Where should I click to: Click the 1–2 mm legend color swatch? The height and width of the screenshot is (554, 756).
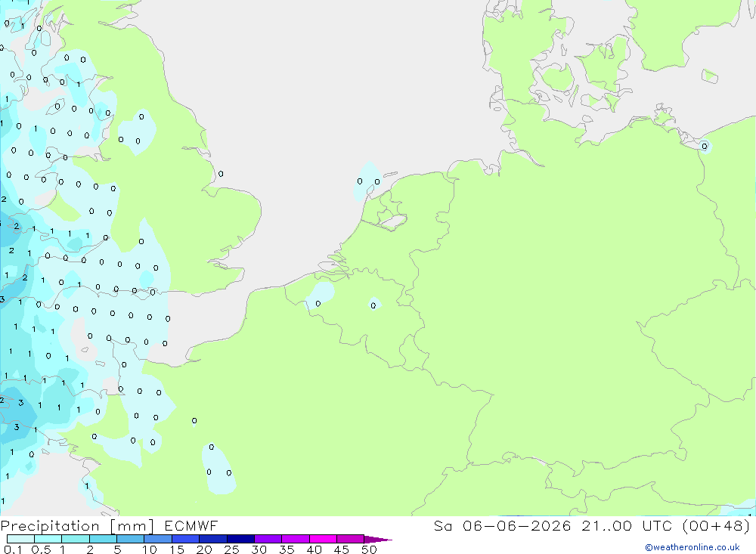pyautogui.click(x=76, y=539)
